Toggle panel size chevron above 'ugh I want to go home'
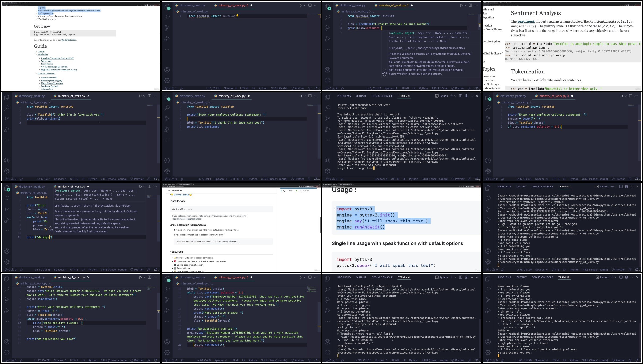This screenshot has width=643, height=364. tap(472, 96)
